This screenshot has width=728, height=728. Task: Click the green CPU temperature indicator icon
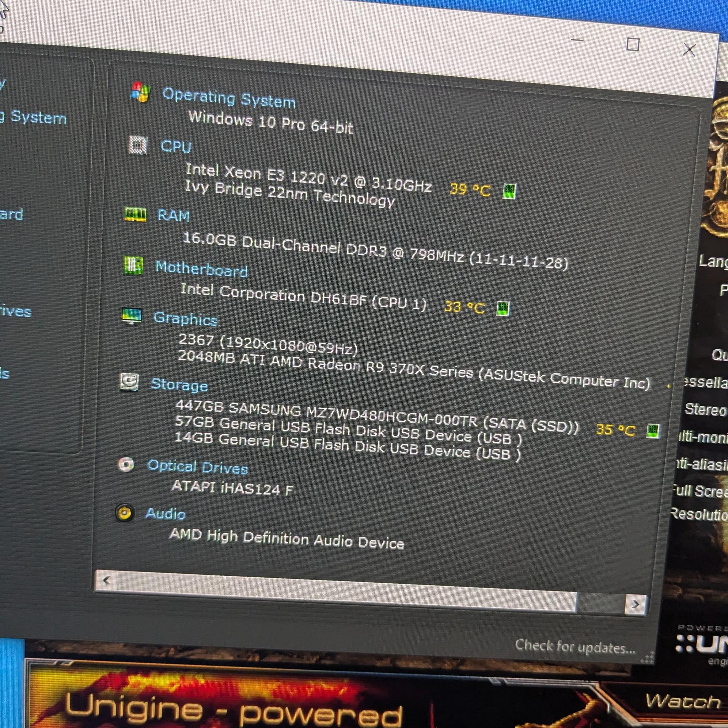509,192
